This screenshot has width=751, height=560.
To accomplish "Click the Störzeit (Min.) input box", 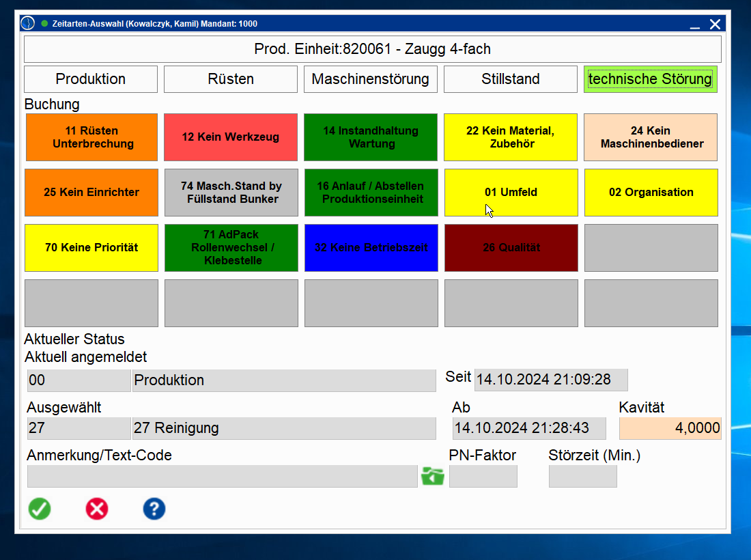I will (x=582, y=476).
